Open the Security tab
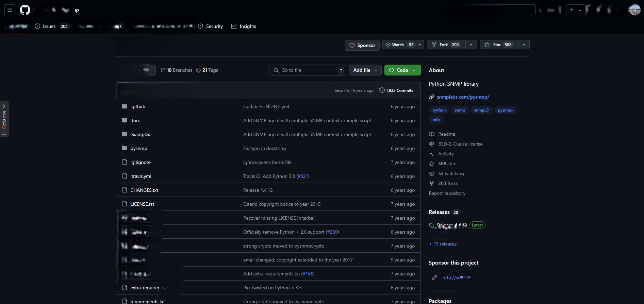644x304 pixels. point(211,26)
